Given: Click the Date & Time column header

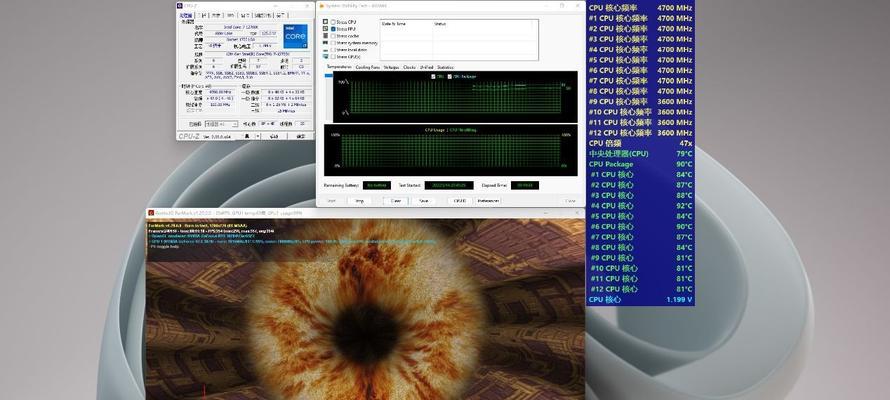Looking at the screenshot, I should [406, 24].
